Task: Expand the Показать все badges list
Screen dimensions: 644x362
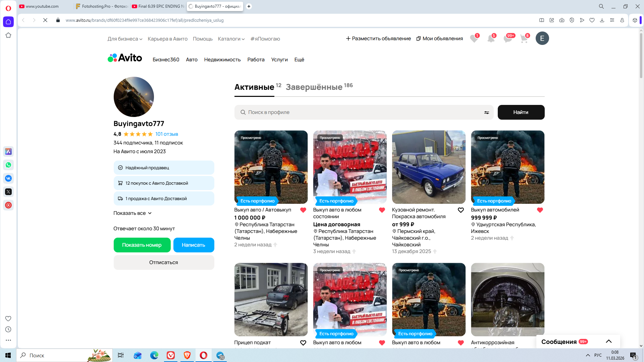Action: [x=132, y=213]
